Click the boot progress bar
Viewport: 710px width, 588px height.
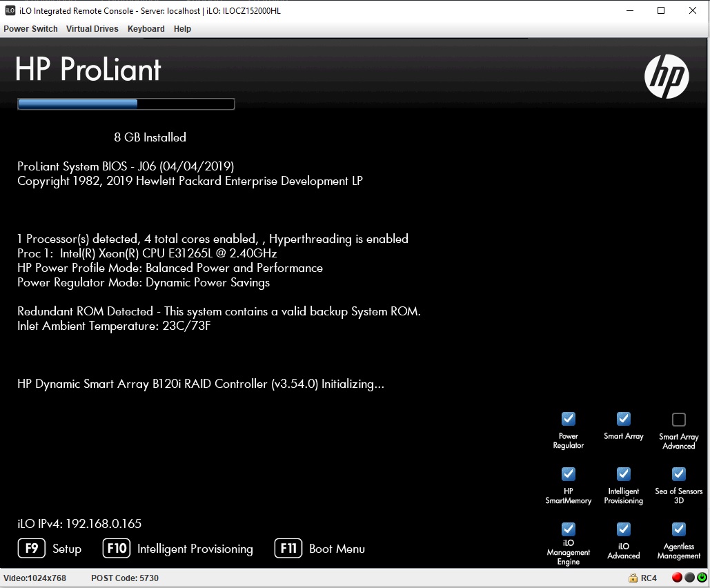[125, 104]
